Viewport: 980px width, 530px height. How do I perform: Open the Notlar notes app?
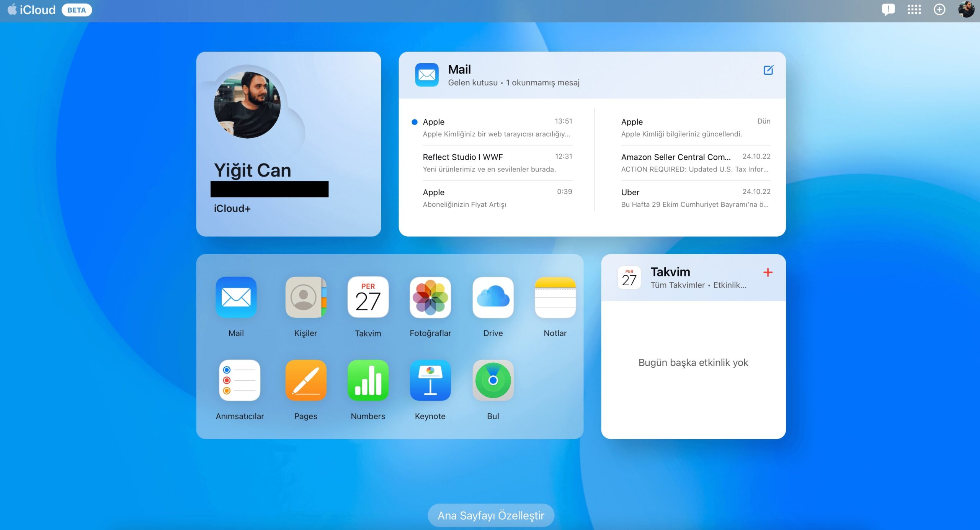[x=555, y=298]
